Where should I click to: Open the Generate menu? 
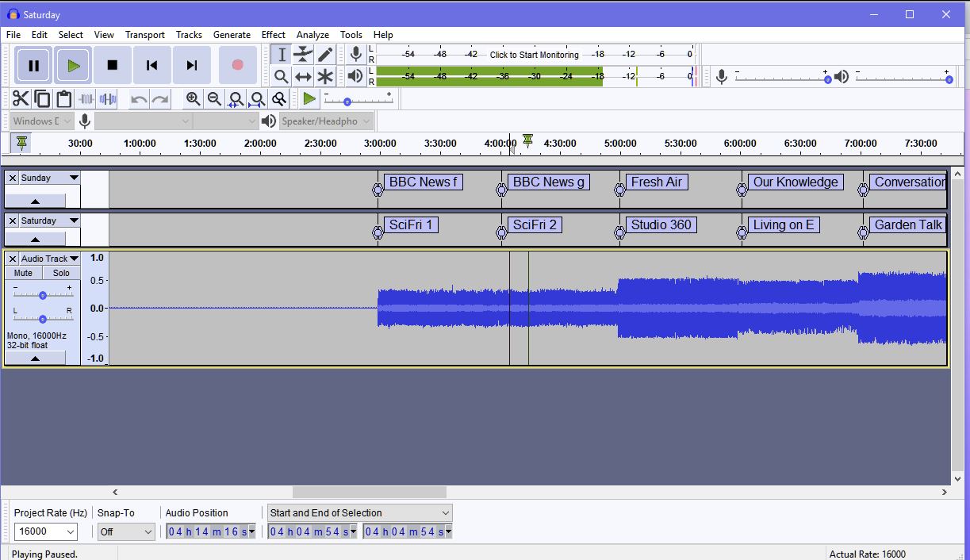[232, 34]
